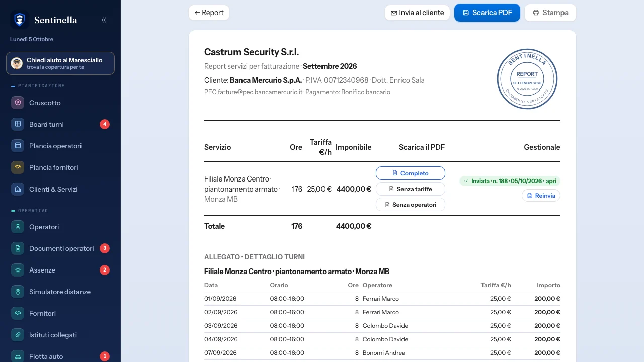Click the red badge 2 on Assenze

[x=105, y=270]
